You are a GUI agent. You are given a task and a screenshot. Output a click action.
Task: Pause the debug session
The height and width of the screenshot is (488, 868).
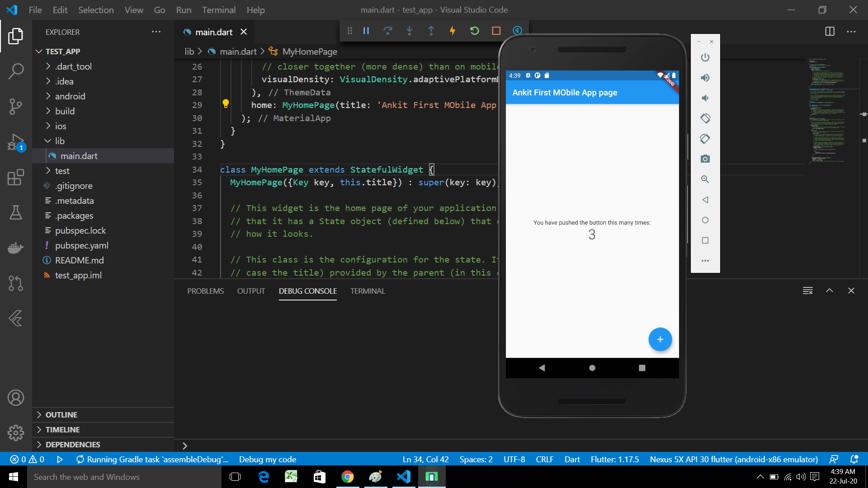[366, 31]
